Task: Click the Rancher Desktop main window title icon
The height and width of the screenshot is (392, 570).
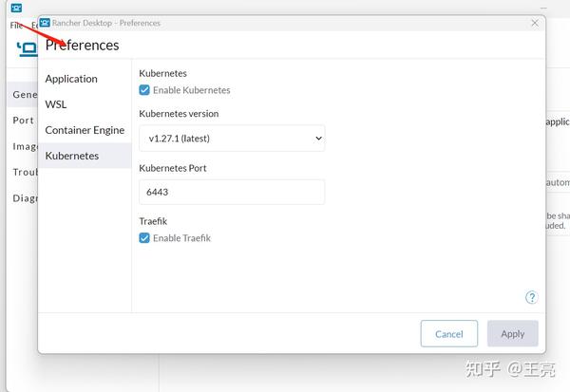Action: pos(16,8)
